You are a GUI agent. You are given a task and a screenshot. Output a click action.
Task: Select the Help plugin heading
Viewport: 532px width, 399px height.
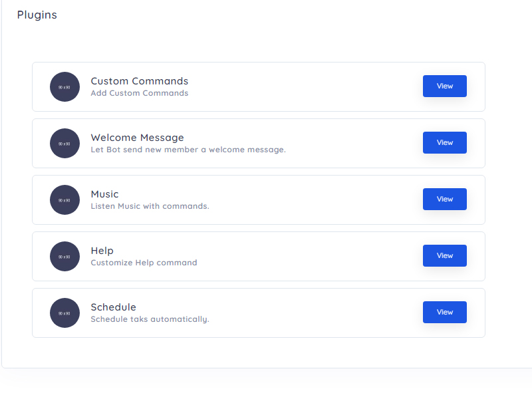point(102,251)
